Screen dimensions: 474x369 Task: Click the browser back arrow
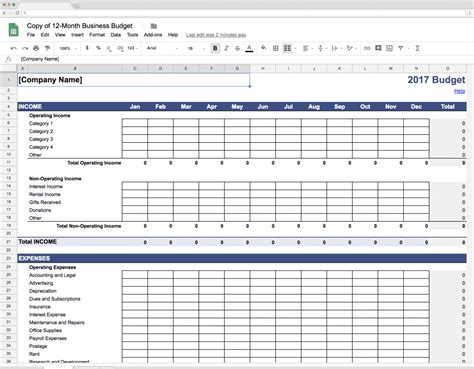click(x=4, y=13)
